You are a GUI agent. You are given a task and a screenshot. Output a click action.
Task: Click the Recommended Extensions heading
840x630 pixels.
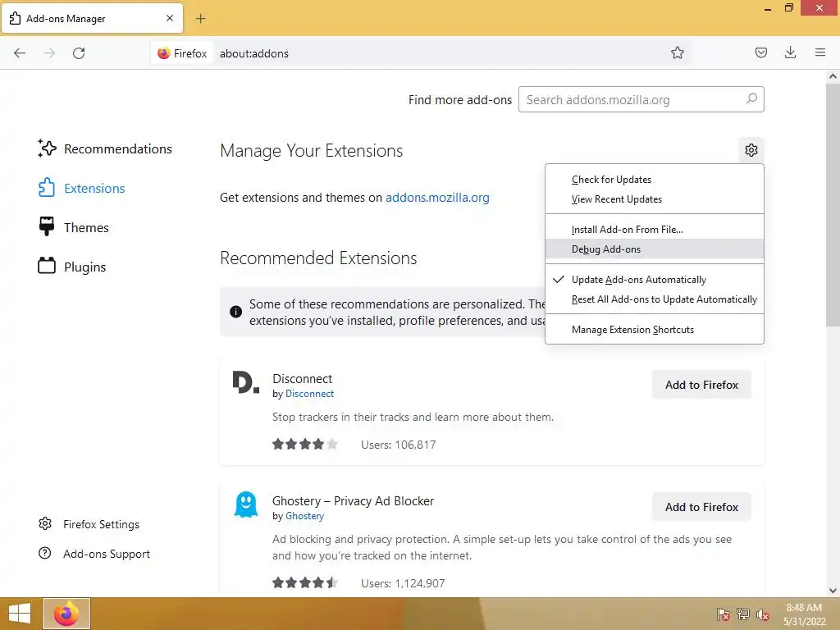point(318,258)
